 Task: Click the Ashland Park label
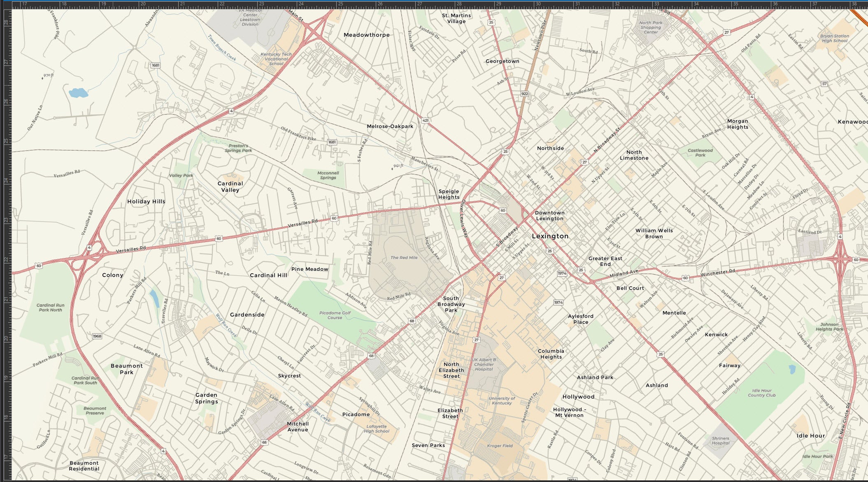tap(595, 377)
